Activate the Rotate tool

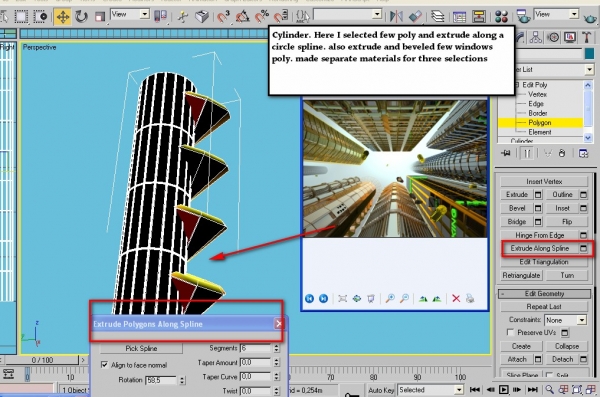81,16
